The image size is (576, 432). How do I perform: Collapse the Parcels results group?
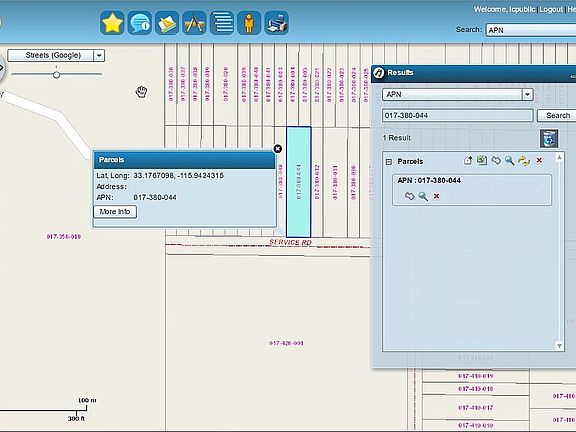(389, 162)
